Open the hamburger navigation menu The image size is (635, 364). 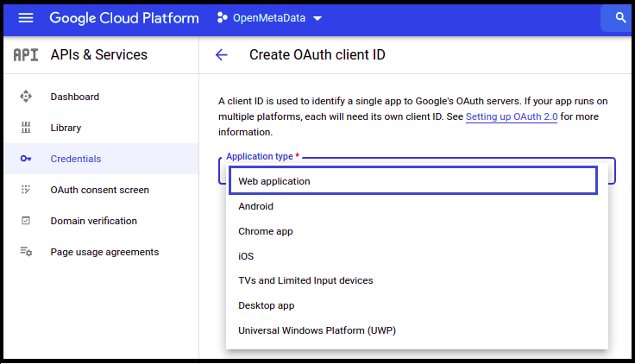click(26, 18)
